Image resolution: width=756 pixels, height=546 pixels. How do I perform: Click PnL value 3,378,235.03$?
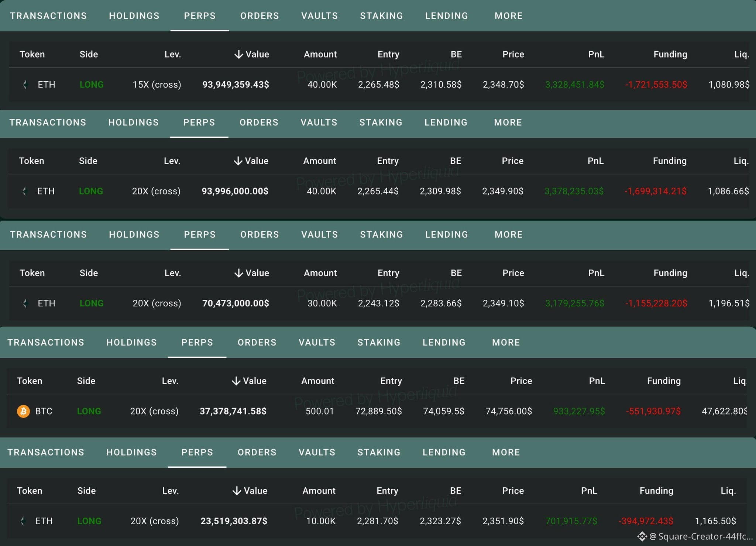tap(574, 191)
